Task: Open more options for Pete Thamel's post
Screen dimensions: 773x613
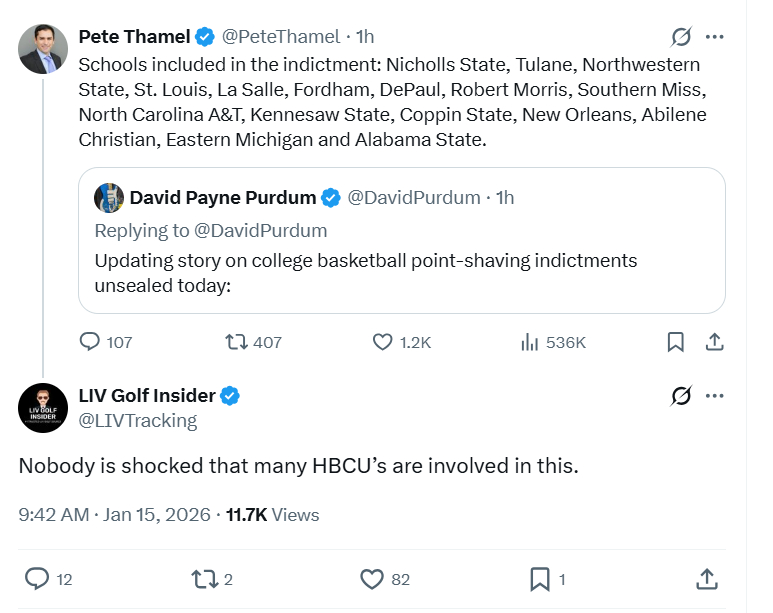Action: coord(714,37)
